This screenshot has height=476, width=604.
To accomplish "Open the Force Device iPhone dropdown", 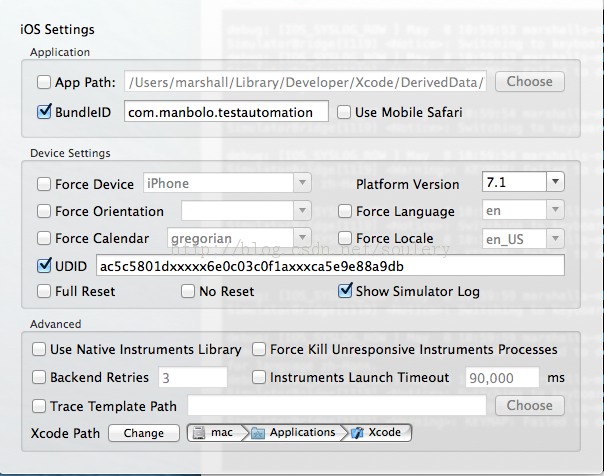I will click(x=302, y=183).
